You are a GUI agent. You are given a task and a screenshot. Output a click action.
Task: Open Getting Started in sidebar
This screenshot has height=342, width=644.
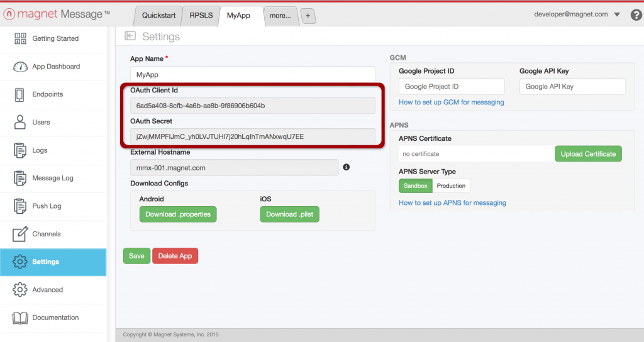[x=53, y=38]
